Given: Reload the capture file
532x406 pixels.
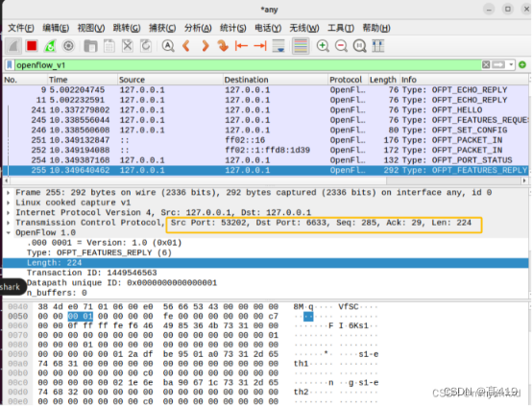Looking at the screenshot, I should (x=146, y=46).
